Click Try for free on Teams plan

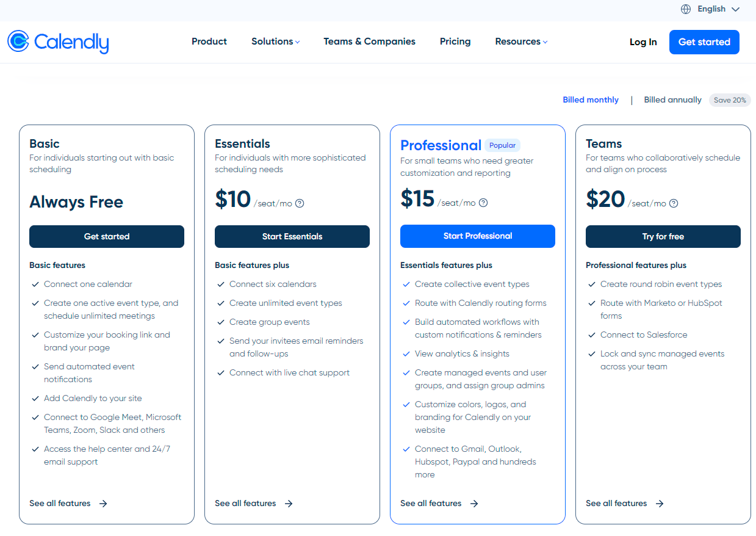coord(663,237)
